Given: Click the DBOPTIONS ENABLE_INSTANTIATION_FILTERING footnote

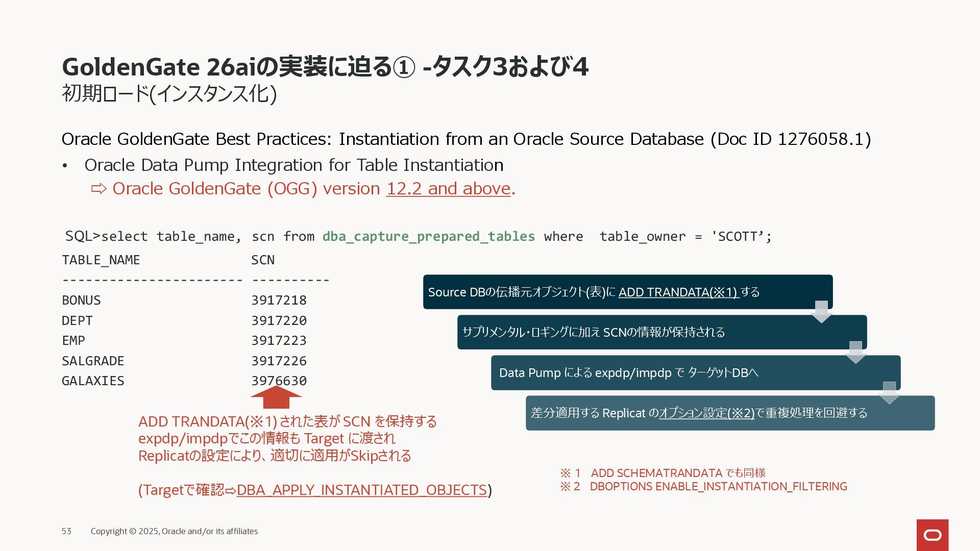Looking at the screenshot, I should coord(718,487).
